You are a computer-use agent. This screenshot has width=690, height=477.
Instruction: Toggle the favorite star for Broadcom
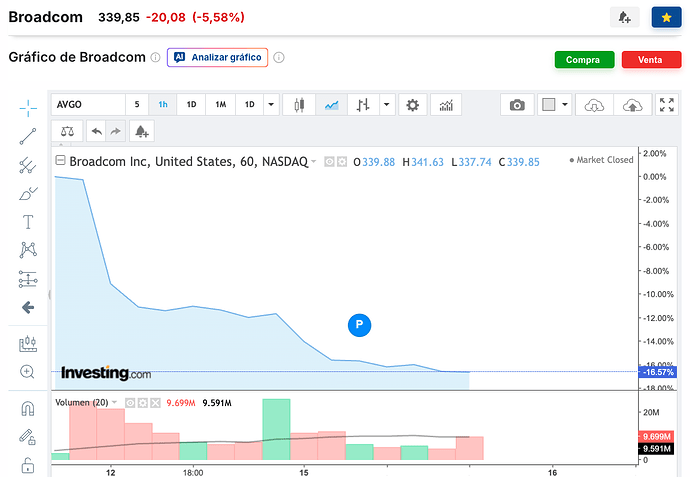pos(666,17)
